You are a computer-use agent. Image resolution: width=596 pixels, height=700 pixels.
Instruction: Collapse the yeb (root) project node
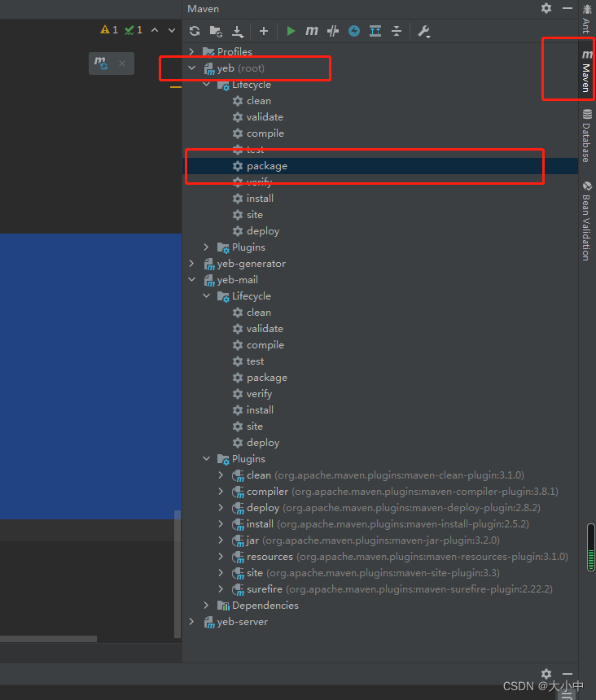[192, 68]
